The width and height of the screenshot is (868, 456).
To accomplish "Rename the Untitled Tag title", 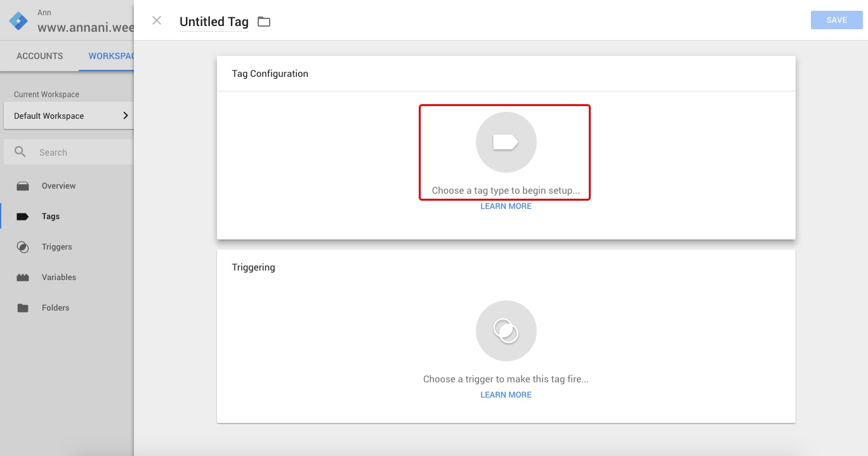I will coord(214,22).
